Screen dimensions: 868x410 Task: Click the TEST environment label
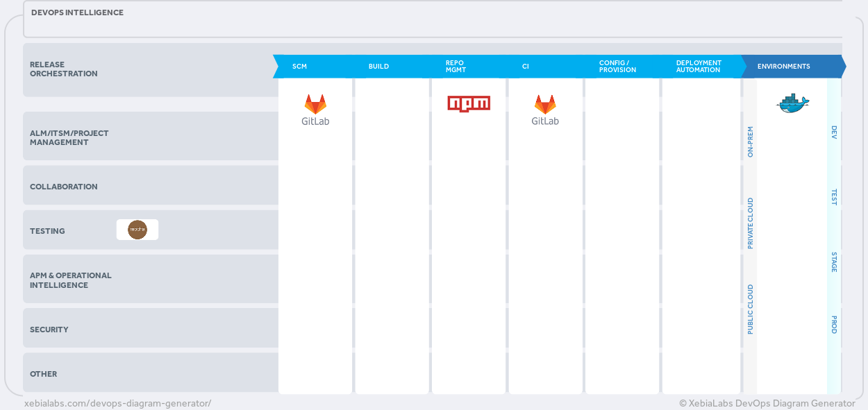pyautogui.click(x=834, y=196)
